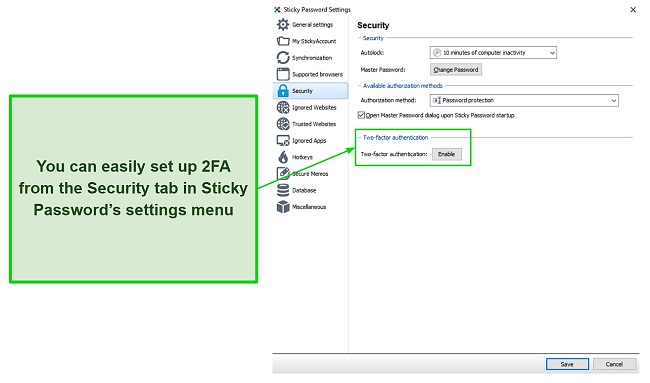Open the Secure Memos section

tap(310, 174)
